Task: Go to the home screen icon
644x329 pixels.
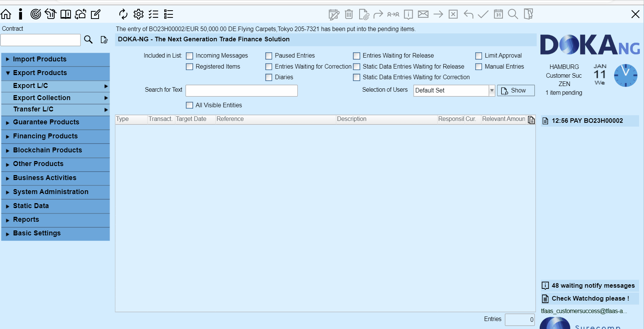Action: point(6,14)
